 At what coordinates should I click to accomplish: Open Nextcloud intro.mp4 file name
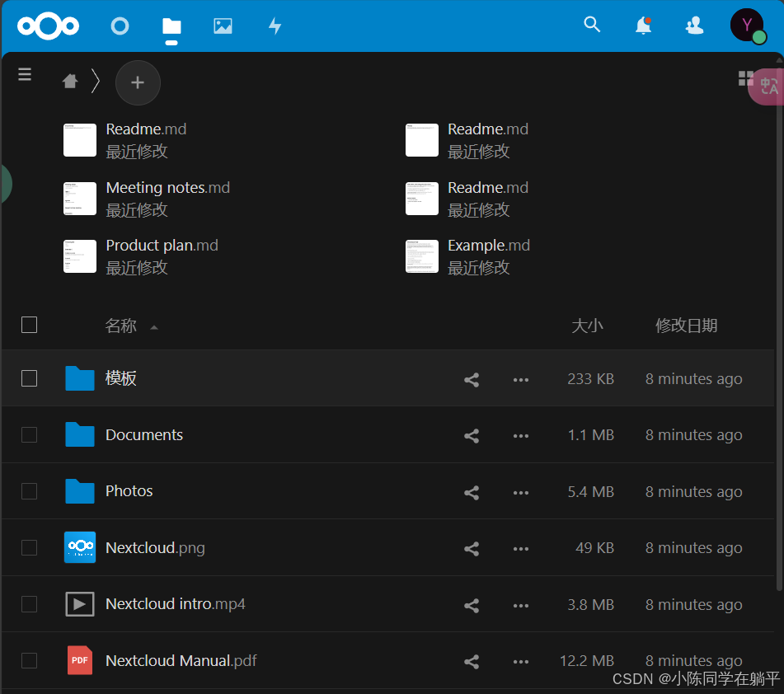175,604
